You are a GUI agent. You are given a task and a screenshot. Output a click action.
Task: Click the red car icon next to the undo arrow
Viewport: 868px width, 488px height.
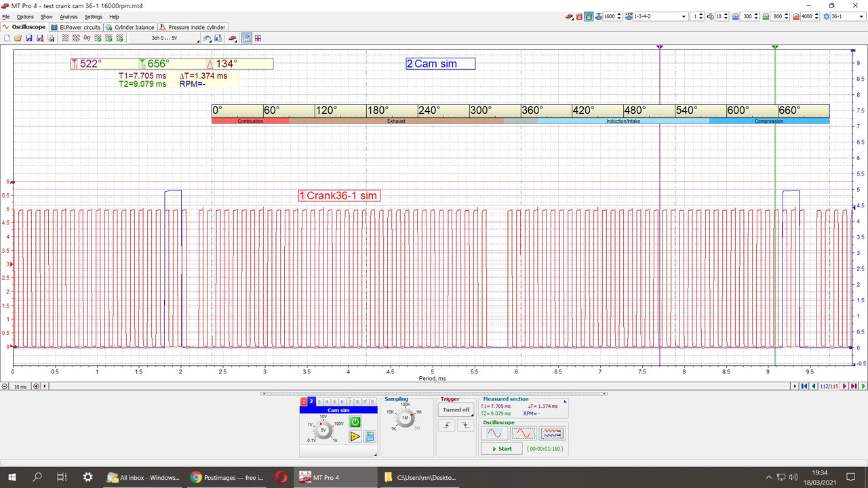tap(233, 38)
